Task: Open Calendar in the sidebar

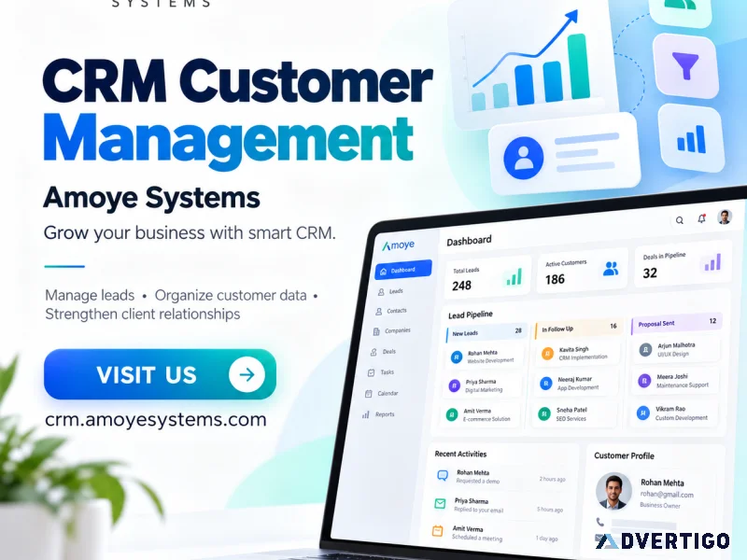Action: coord(381,393)
